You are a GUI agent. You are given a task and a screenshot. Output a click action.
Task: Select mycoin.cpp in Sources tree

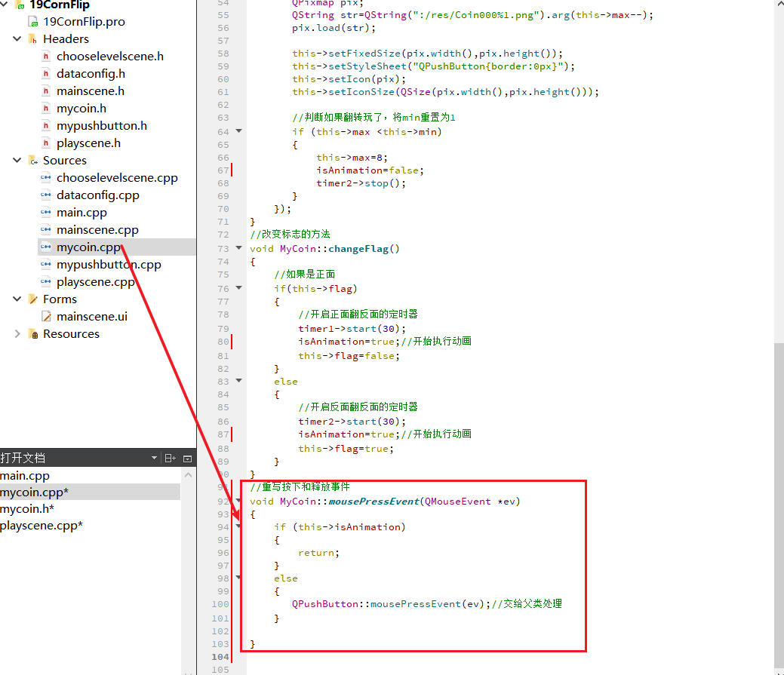coord(88,247)
